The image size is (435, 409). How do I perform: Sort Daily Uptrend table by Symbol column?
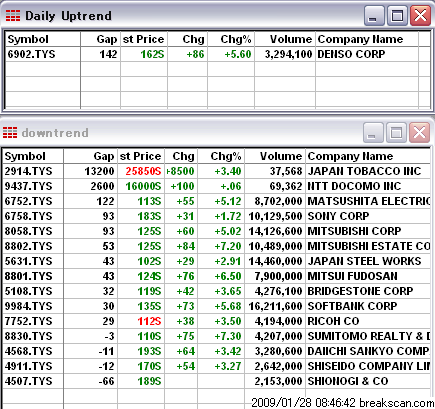coord(43,39)
